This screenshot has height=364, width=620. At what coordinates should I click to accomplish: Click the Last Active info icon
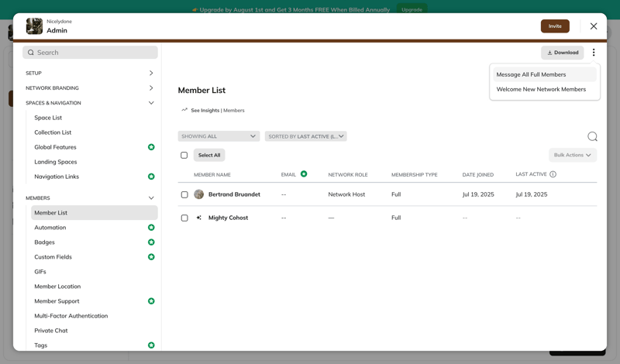coord(553,174)
